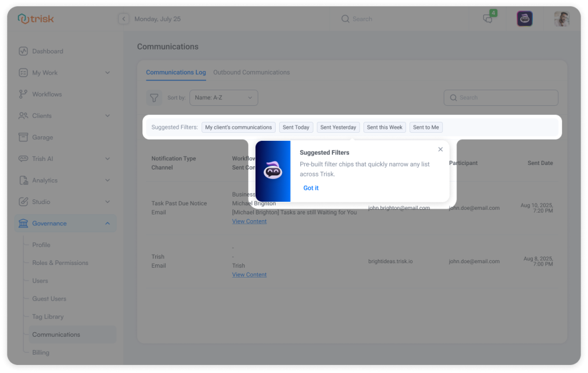
Task: Click Got it in the tooltip
Action: (311, 188)
